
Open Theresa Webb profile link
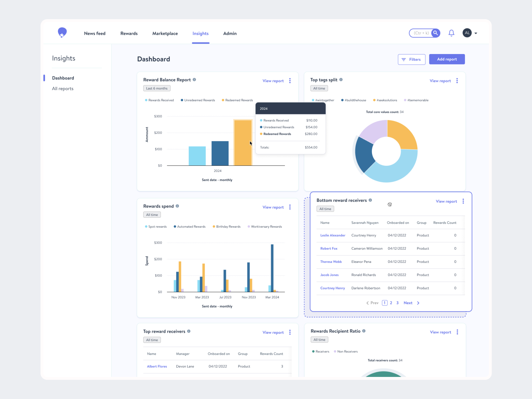331,262
